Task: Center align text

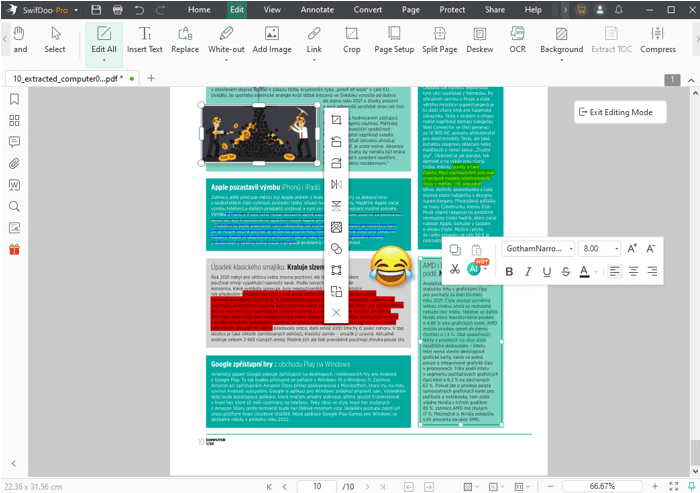Action: (633, 271)
